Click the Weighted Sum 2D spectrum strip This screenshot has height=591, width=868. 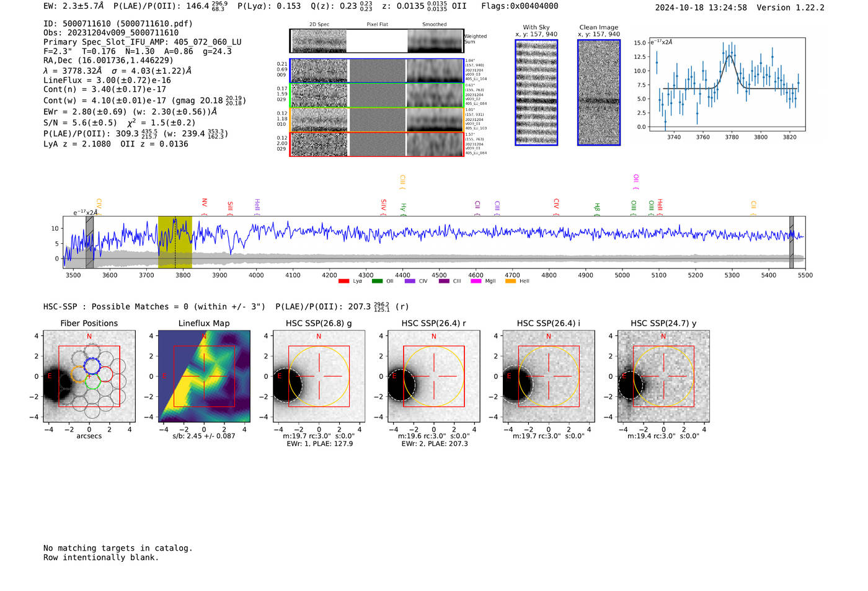point(376,41)
